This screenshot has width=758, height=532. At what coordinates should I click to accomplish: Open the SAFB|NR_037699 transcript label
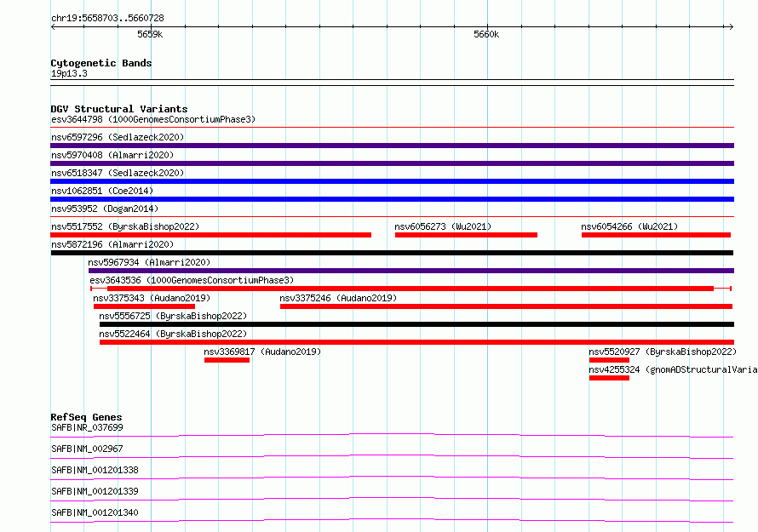[87, 427]
